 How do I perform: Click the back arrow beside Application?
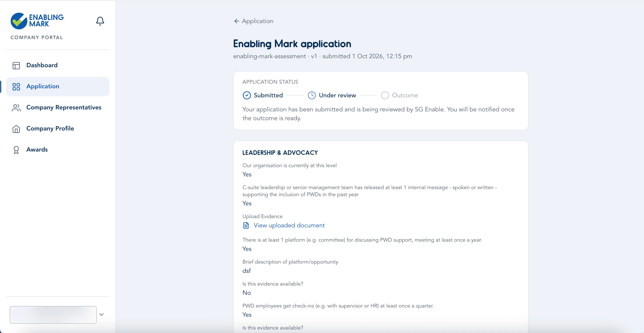coord(237,21)
